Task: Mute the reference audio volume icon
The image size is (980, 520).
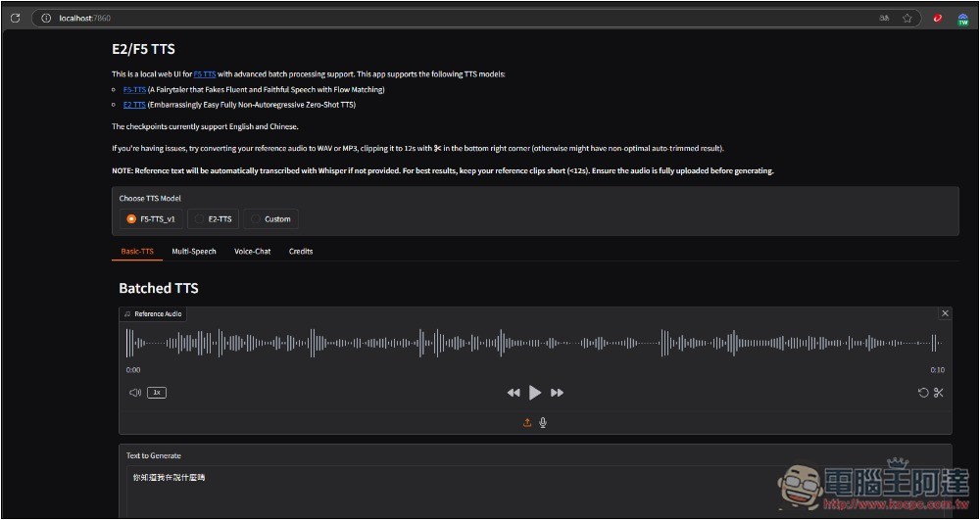Action: pos(135,393)
